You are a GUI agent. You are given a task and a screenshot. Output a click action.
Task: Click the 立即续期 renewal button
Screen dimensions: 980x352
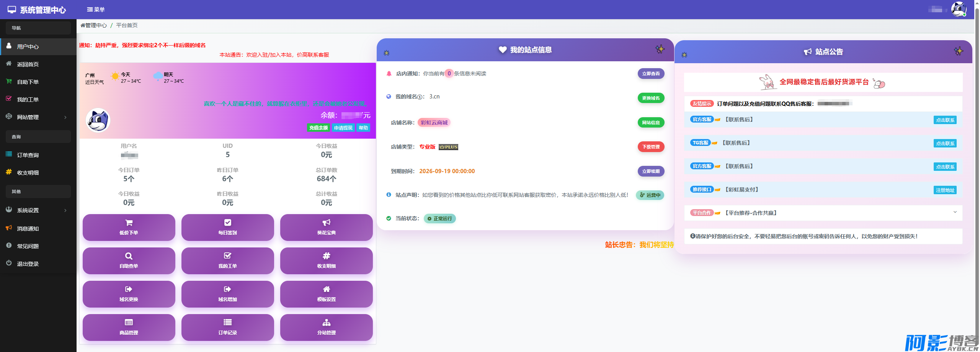click(651, 171)
